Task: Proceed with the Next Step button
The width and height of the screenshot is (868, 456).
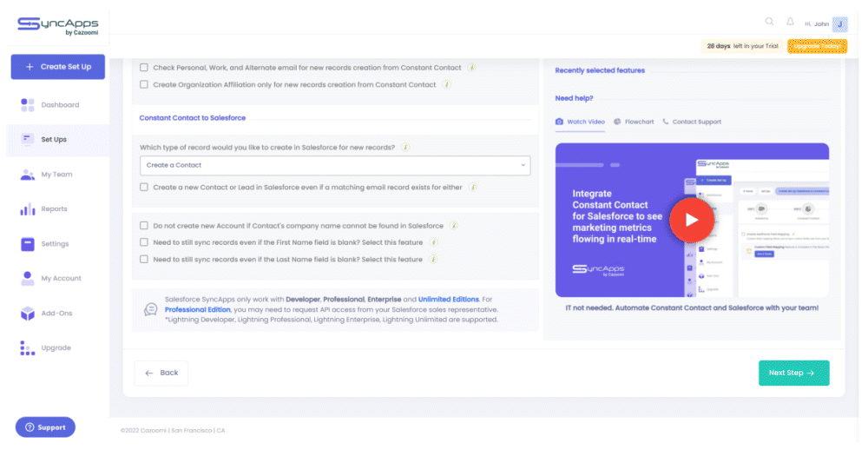Action: tap(794, 373)
